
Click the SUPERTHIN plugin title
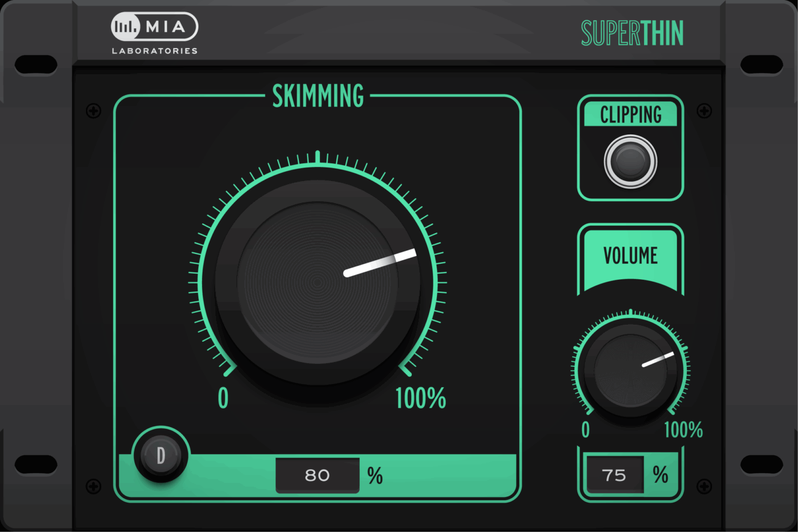tap(632, 33)
